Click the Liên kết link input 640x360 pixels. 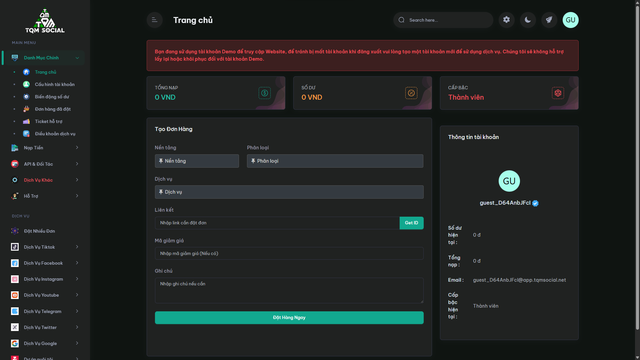click(x=277, y=223)
